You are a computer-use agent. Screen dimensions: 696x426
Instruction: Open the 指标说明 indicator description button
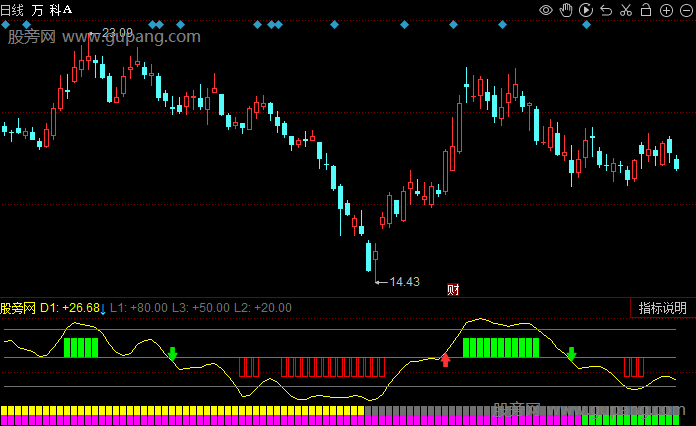(663, 308)
